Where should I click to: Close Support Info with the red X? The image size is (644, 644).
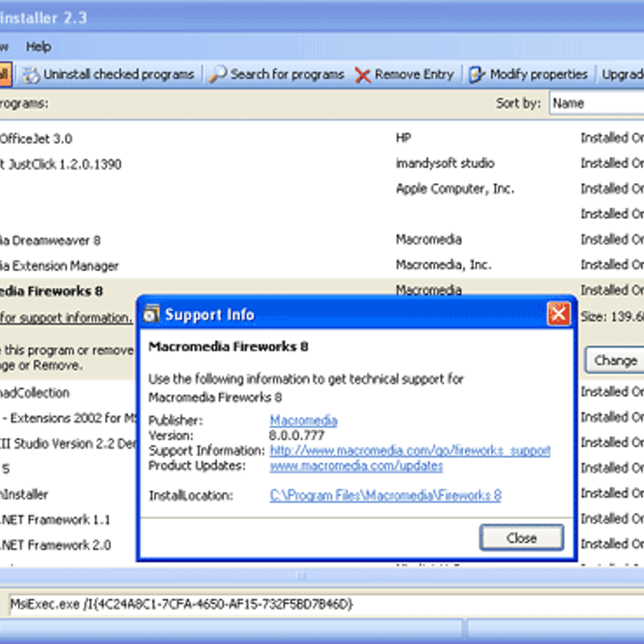(x=558, y=313)
